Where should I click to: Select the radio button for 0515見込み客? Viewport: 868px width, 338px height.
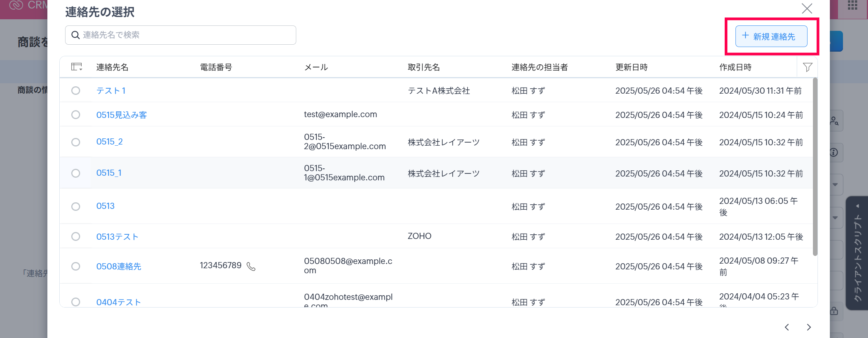76,115
